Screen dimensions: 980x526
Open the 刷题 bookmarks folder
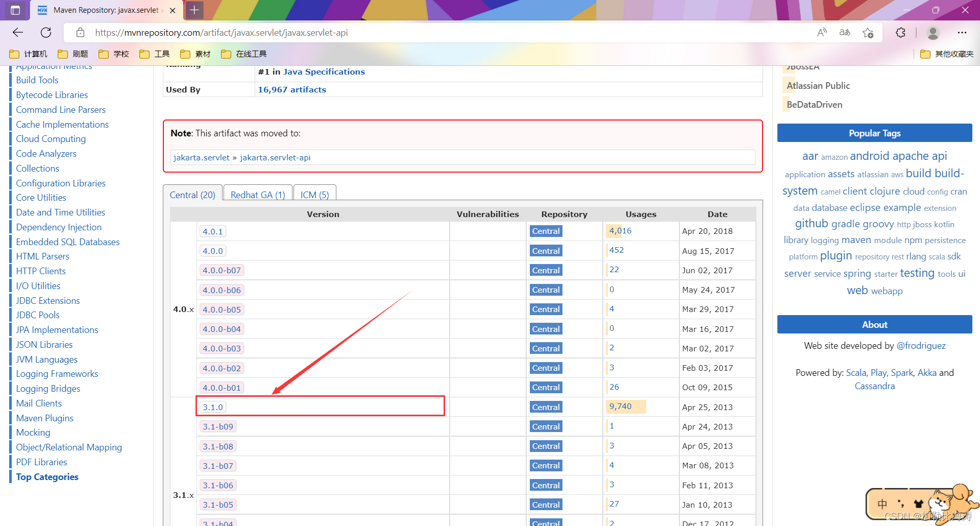[73, 54]
